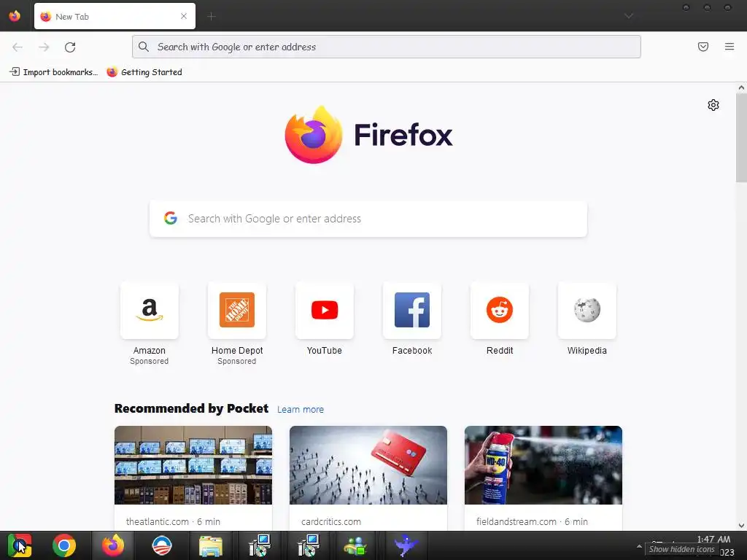Open the blue bird app in taskbar
Viewport: 747px width, 560px height.
point(406,545)
